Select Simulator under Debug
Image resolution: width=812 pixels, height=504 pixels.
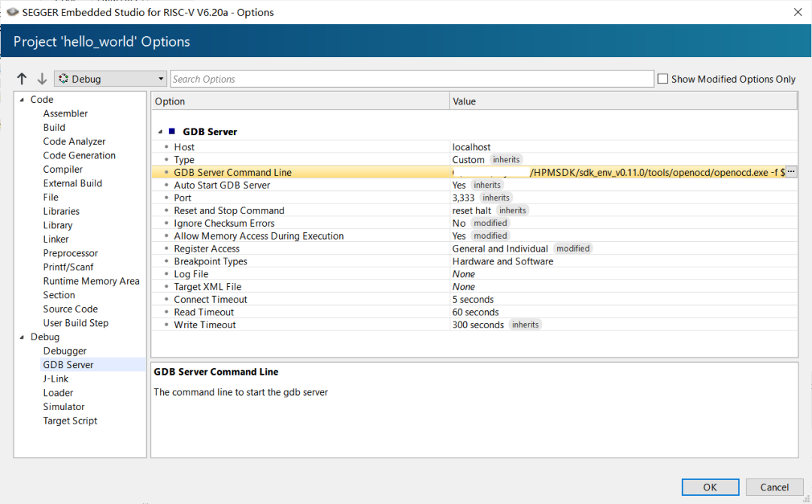(x=64, y=406)
